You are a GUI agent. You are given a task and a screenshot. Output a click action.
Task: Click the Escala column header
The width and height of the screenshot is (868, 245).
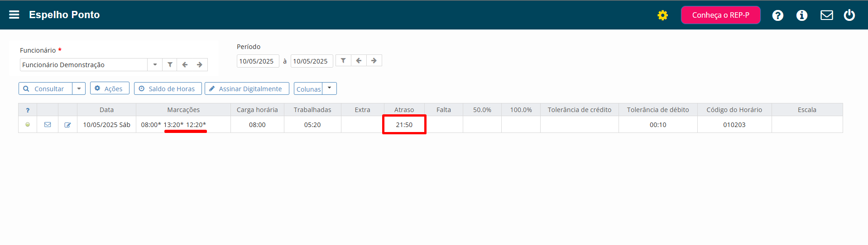[807, 110]
